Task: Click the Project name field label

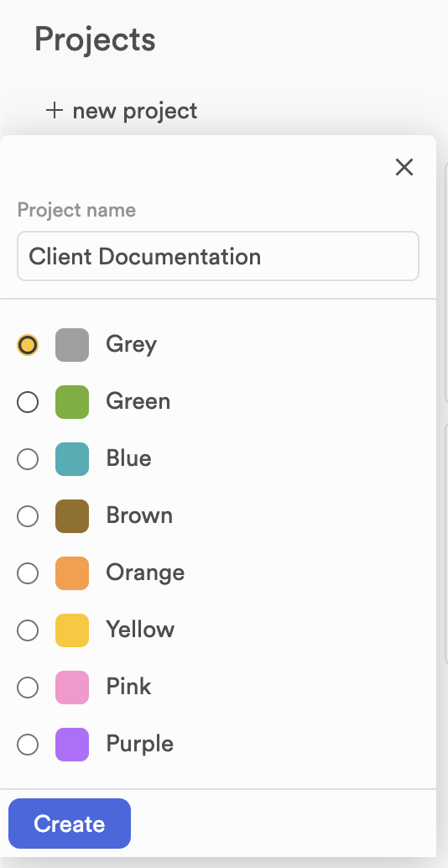Action: click(77, 211)
